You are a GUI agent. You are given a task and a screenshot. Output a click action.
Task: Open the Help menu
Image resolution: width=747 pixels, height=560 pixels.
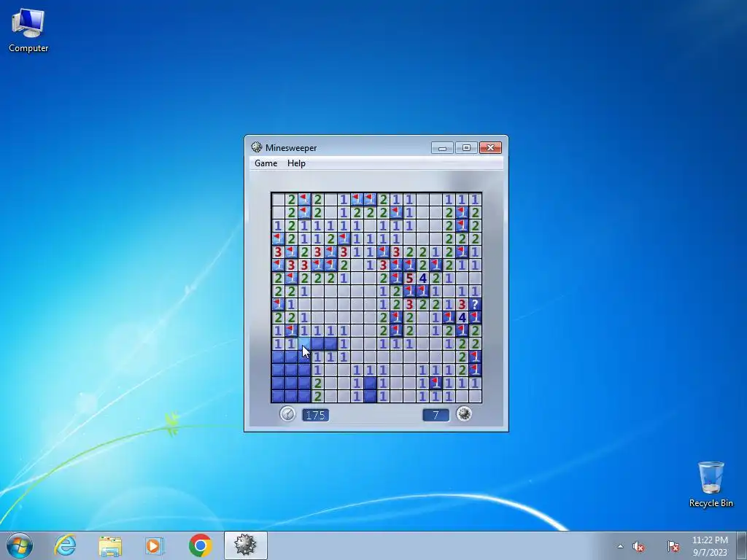296,163
